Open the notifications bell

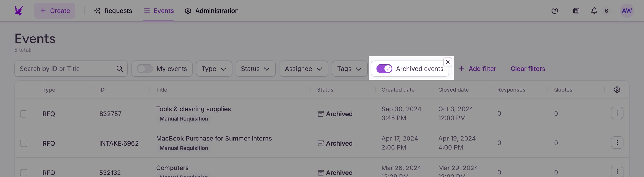pos(594,11)
